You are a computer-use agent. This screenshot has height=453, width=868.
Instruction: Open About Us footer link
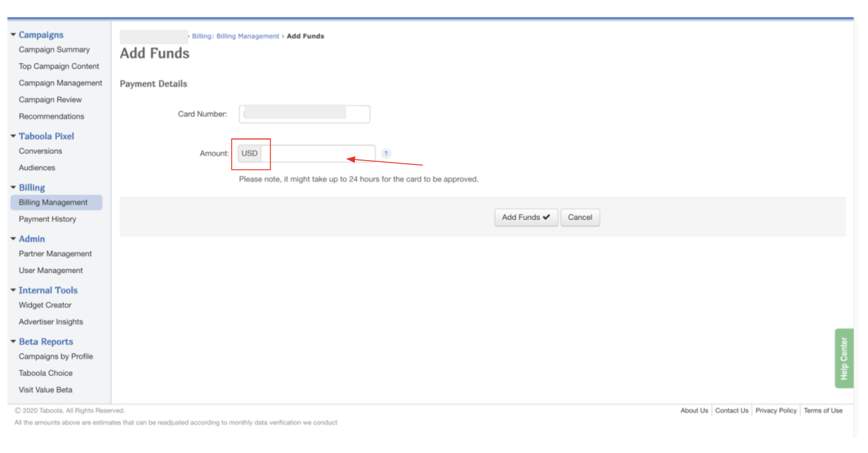pos(694,411)
